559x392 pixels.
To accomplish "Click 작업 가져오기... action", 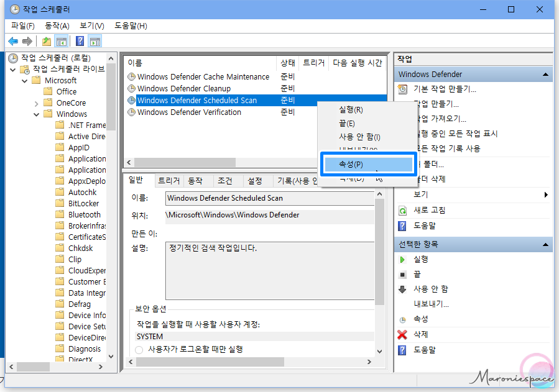I will pyautogui.click(x=441, y=119).
